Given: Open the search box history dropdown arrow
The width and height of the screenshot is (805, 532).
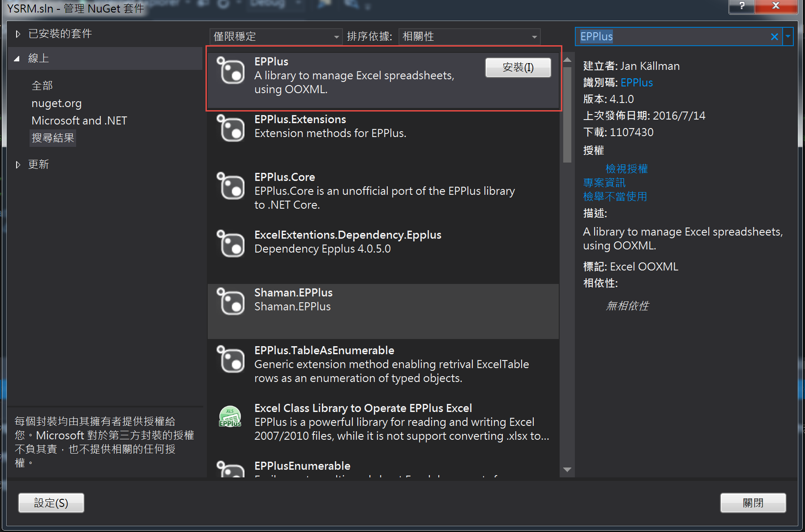Looking at the screenshot, I should click(788, 37).
